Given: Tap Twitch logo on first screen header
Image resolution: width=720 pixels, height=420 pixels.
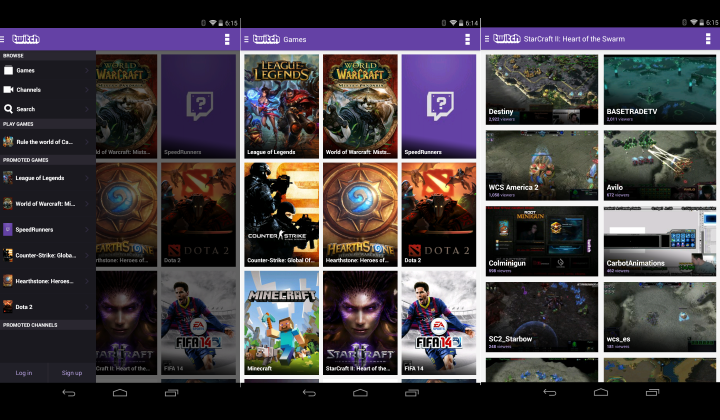Looking at the screenshot, I should pos(26,39).
